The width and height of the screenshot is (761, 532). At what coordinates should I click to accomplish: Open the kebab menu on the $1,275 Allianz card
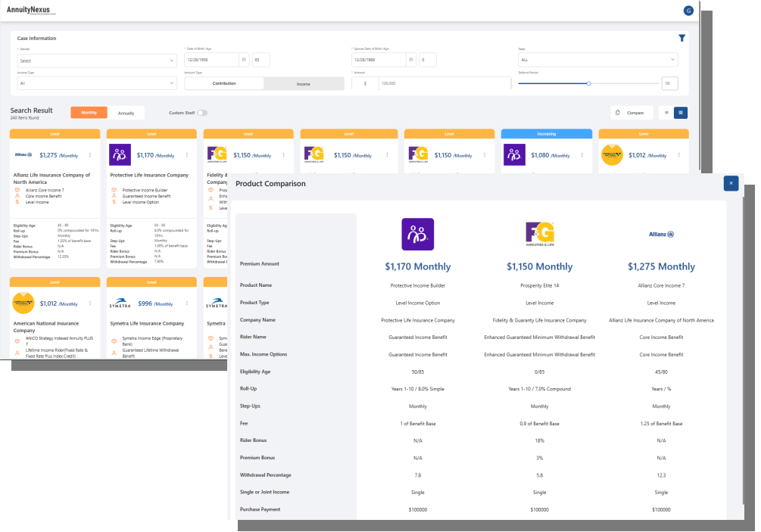90,155
